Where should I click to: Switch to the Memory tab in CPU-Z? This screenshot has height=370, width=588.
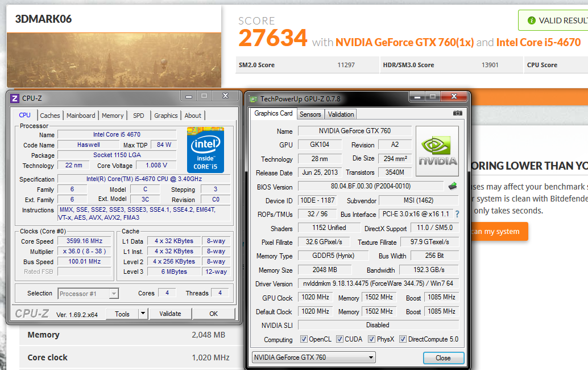point(113,116)
